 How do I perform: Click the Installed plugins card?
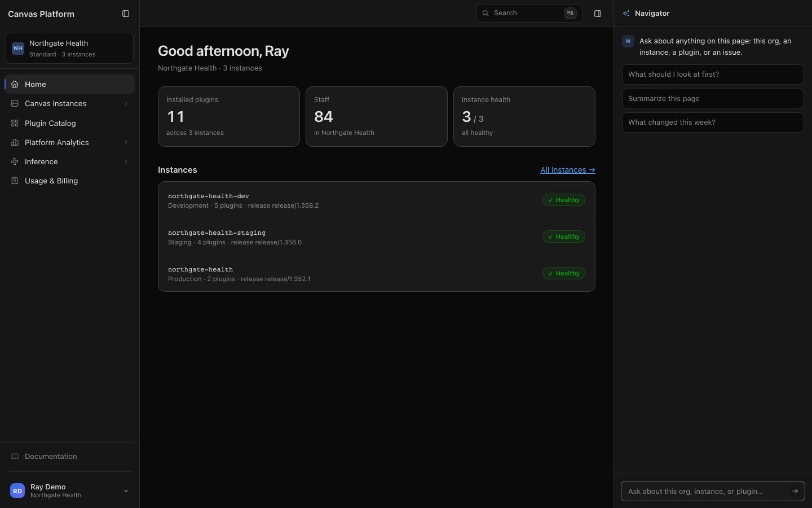point(229,117)
